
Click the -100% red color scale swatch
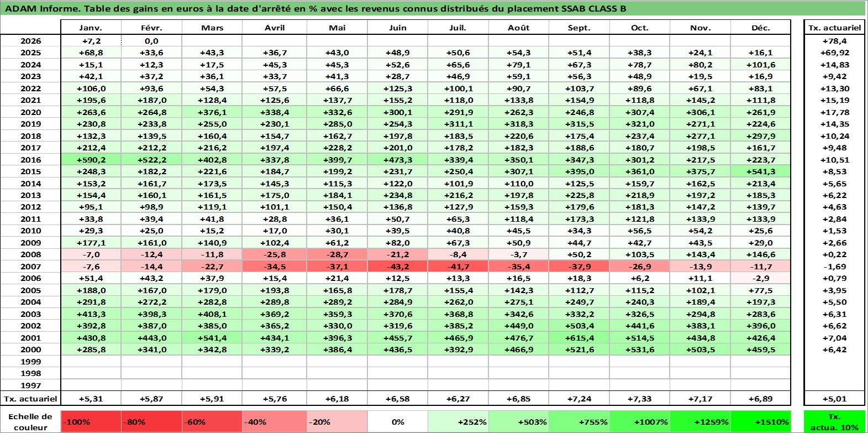tap(91, 422)
